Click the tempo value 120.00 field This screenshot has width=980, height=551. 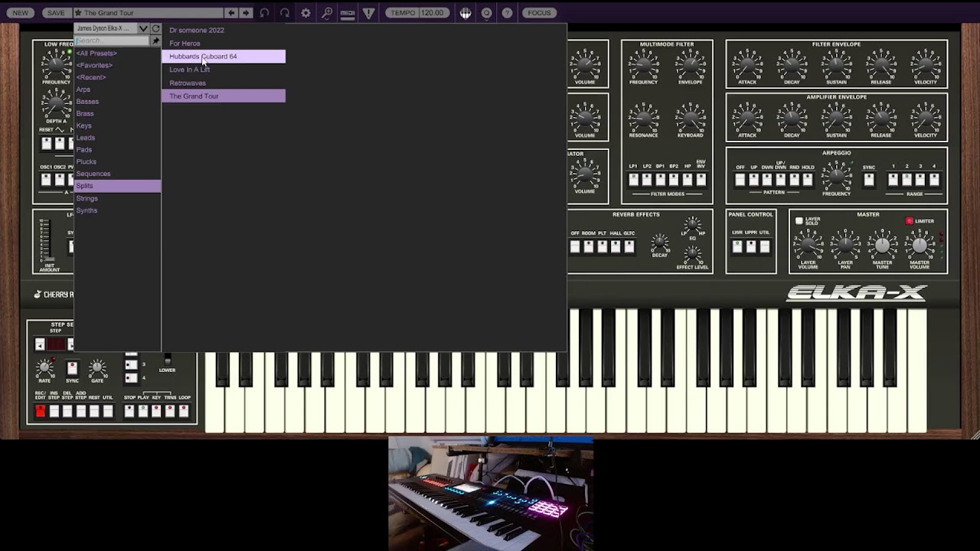(433, 13)
